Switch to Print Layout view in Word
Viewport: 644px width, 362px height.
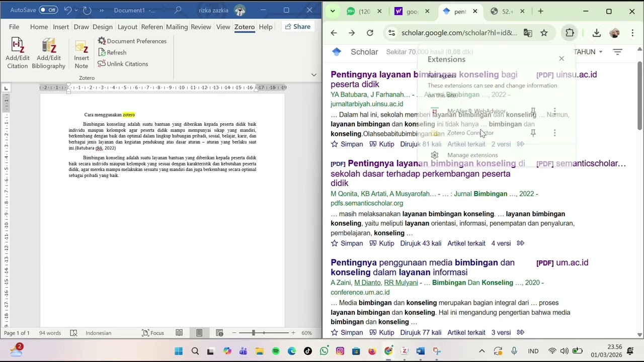pyautogui.click(x=199, y=333)
